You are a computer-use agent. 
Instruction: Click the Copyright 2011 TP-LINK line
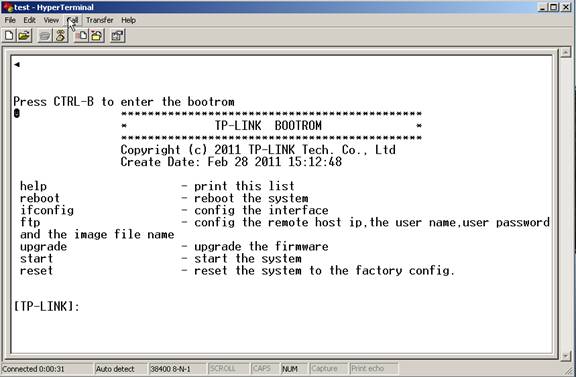click(258, 150)
